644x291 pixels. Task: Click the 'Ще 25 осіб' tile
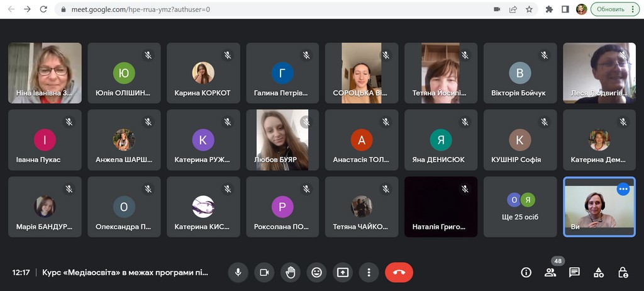(520, 207)
